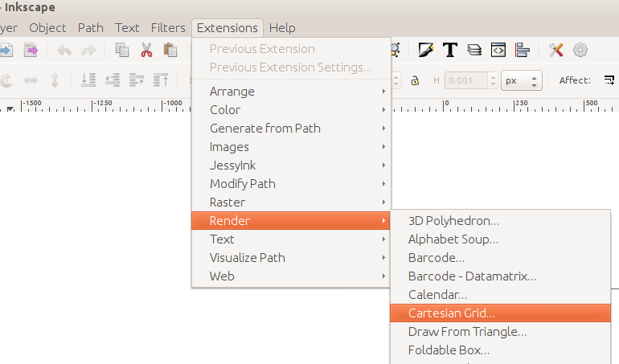Open the Align and Distribute icon
Viewport: 619px width, 364px height.
(523, 50)
